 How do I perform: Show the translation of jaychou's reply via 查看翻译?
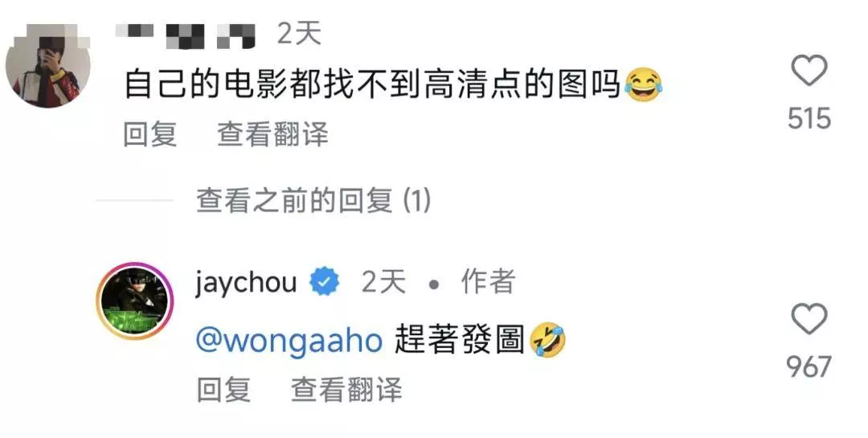[346, 389]
